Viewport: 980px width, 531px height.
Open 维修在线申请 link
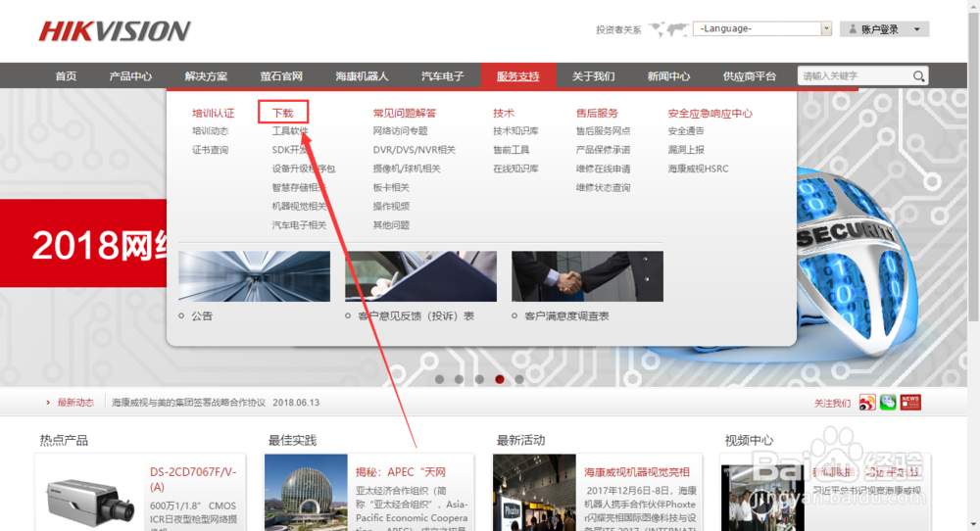pyautogui.click(x=603, y=169)
